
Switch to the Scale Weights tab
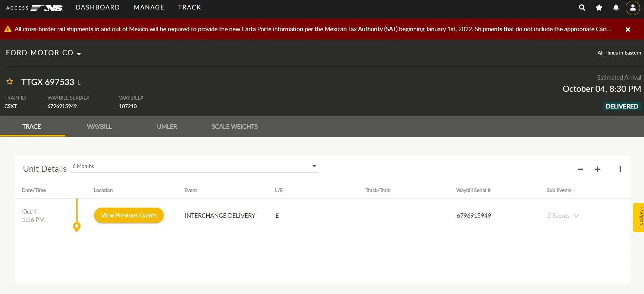pyautogui.click(x=235, y=127)
